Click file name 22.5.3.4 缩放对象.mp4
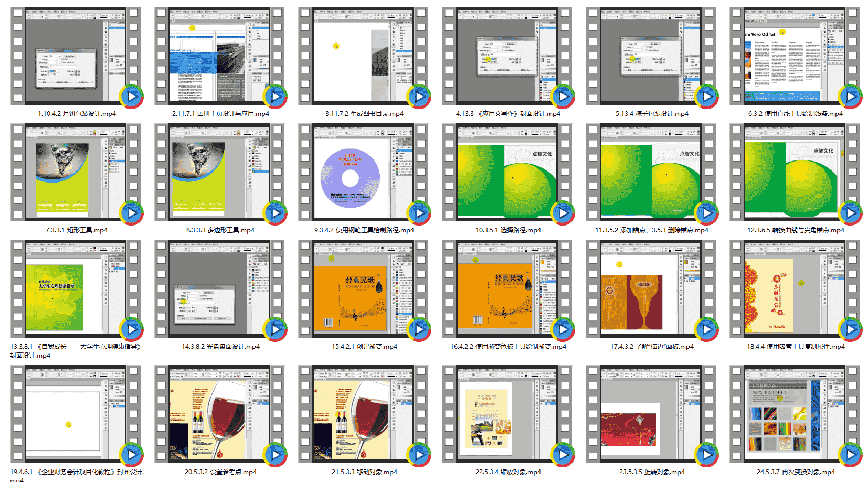 click(508, 472)
